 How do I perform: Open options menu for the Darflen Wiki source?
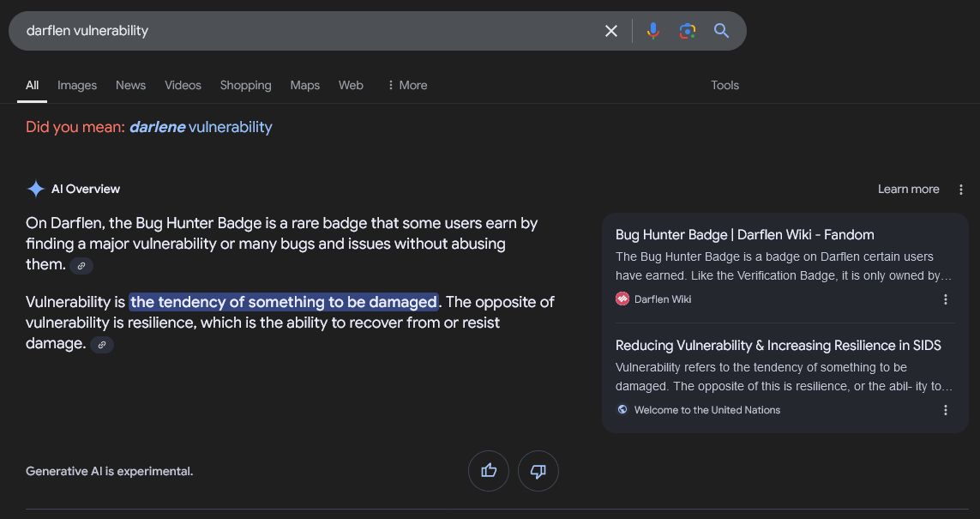coord(945,299)
